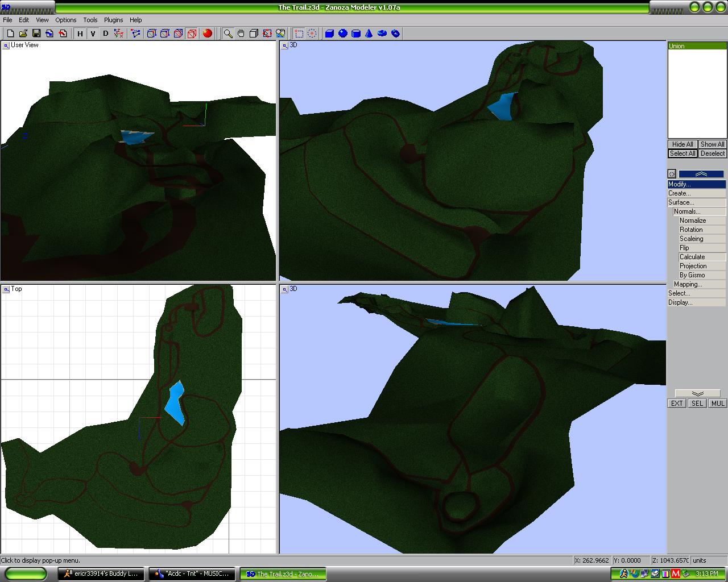Click the Save file toolbar icon
728x582 pixels.
click(36, 34)
